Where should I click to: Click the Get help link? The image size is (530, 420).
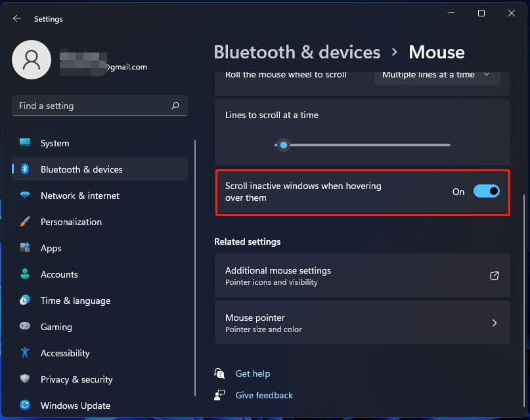[x=253, y=373]
